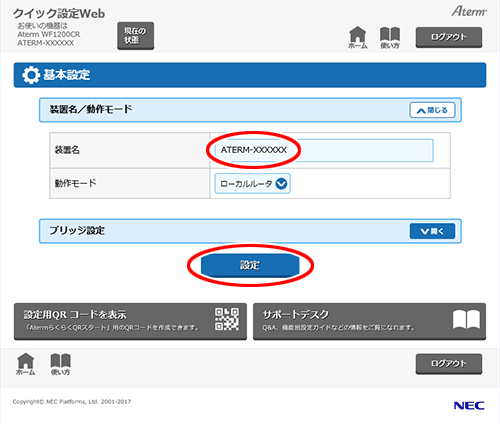Image resolution: width=500 pixels, height=424 pixels.
Task: Click the top ログアウト button
Action: click(449, 37)
